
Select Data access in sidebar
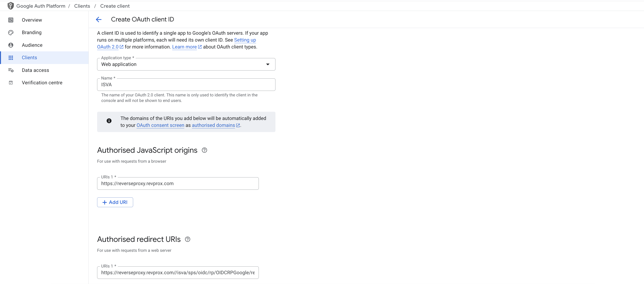pos(35,70)
